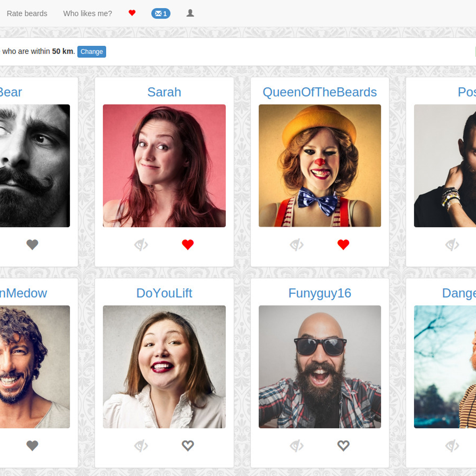The height and width of the screenshot is (476, 476).
Task: Hide Funyguy16 using the crossed-eye icon
Action: pos(297,446)
